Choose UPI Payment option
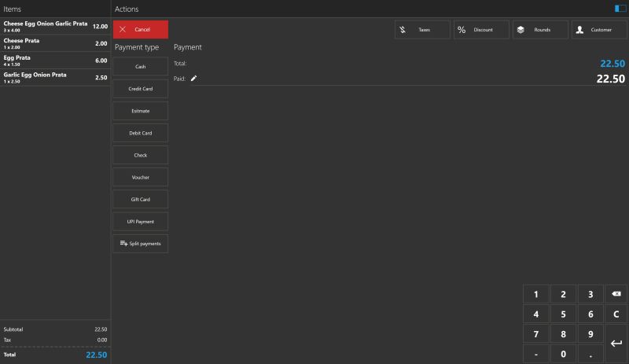Viewport: 629px width, 364px height. tap(141, 222)
